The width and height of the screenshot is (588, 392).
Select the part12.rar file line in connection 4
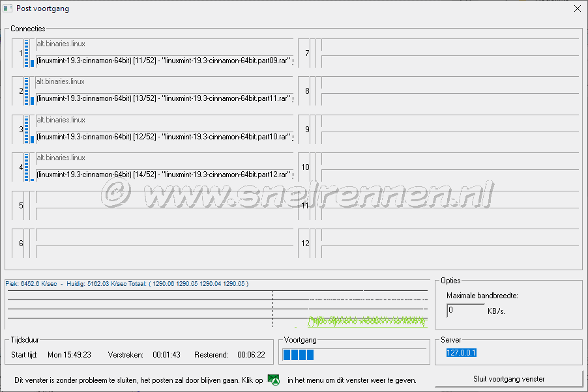pos(165,175)
